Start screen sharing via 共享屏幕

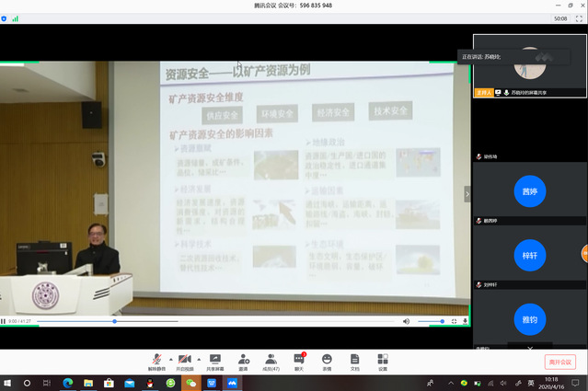214,360
